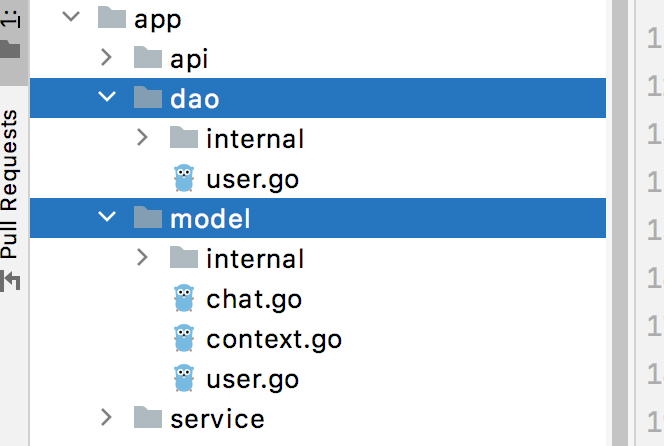
Task: Click the api folder icon
Action: 148,58
